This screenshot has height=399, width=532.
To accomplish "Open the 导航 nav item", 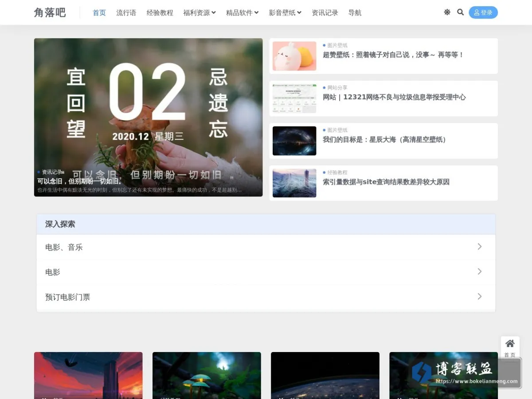I will click(355, 13).
